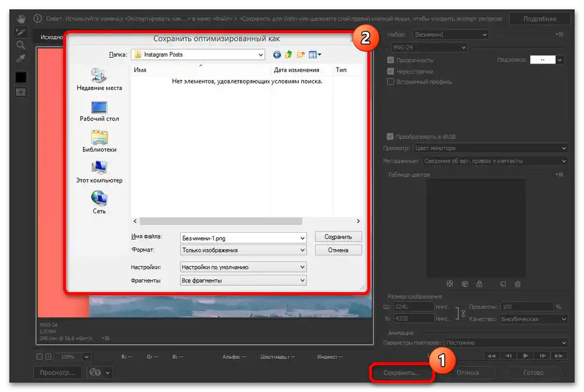This screenshot has width=584, height=392.
Task: Click the file list horizontal scrollbar
Action: coord(221,221)
